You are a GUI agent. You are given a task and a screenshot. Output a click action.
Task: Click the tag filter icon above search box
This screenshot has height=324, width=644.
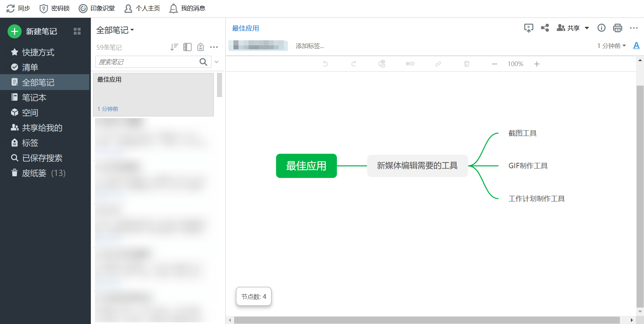point(200,47)
